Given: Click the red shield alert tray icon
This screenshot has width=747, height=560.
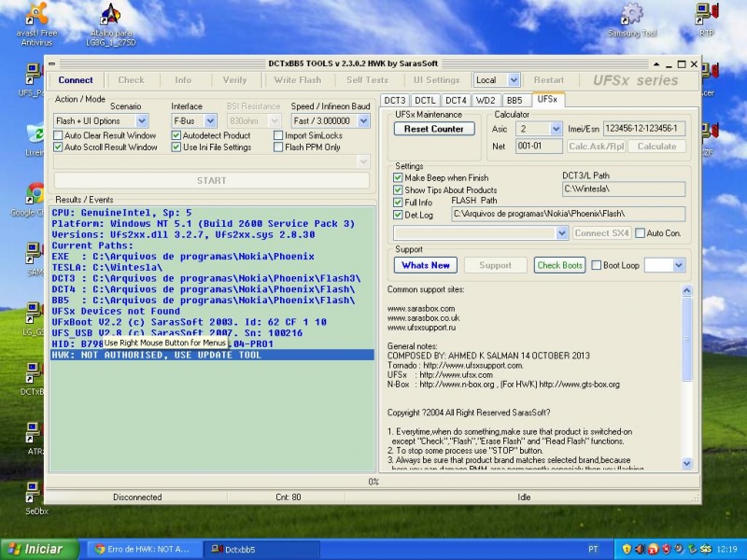Looking at the screenshot, I should click(666, 549).
